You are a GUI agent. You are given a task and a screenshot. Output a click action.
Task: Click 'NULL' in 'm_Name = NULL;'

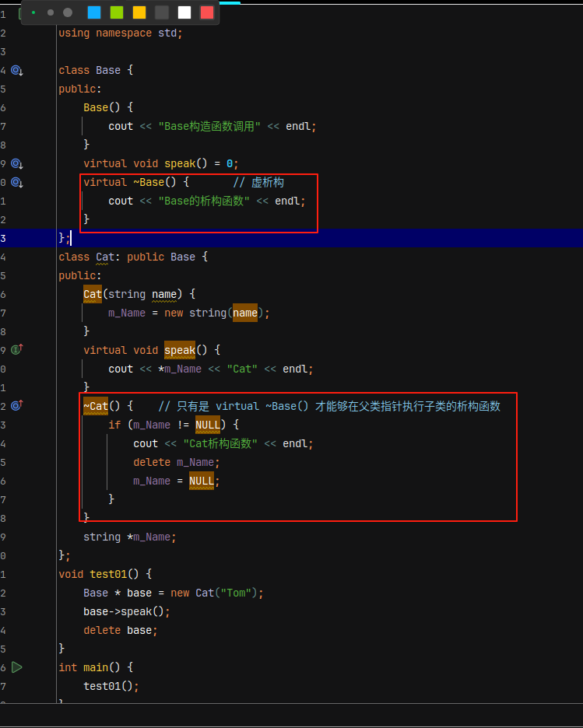202,481
